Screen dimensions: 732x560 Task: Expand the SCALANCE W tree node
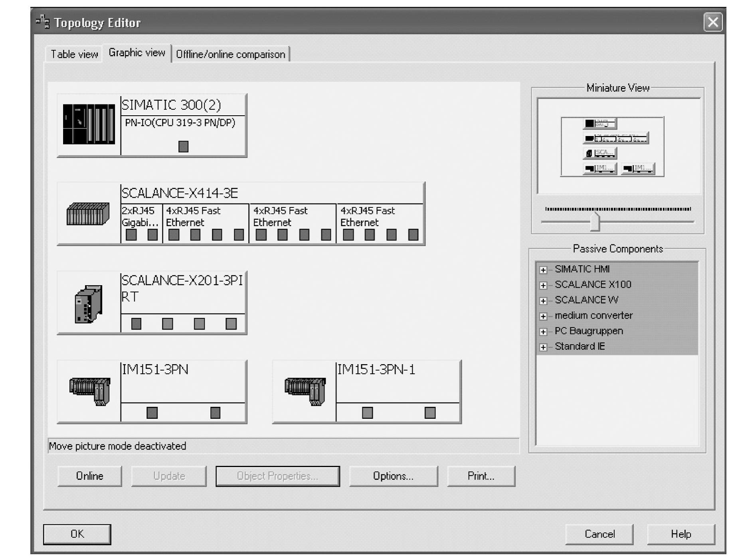tap(543, 301)
